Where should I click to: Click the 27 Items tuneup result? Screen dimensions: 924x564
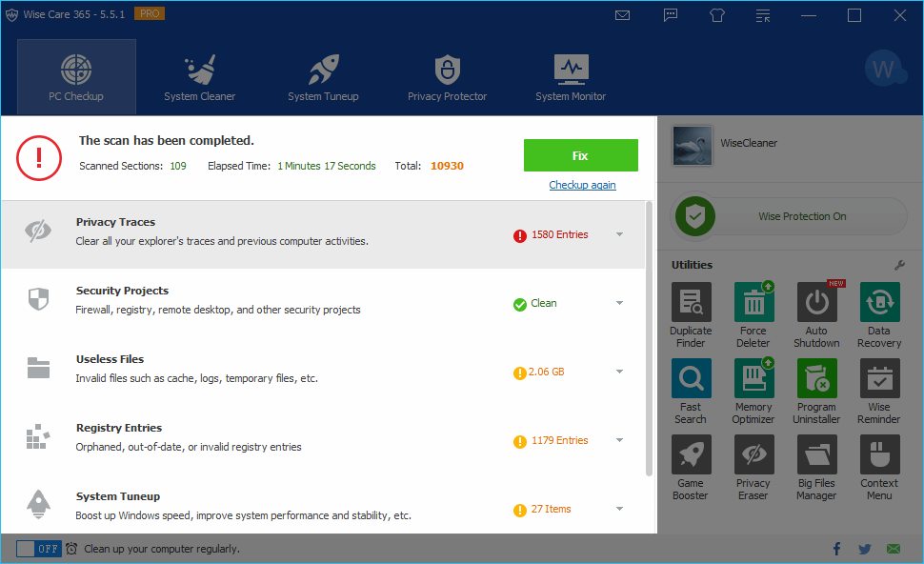click(551, 509)
